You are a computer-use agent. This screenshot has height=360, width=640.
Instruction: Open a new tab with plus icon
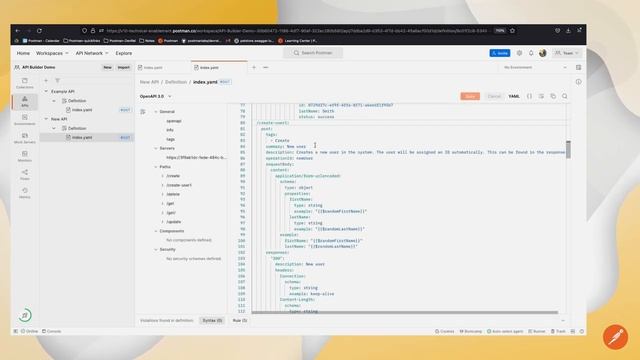tap(254, 67)
